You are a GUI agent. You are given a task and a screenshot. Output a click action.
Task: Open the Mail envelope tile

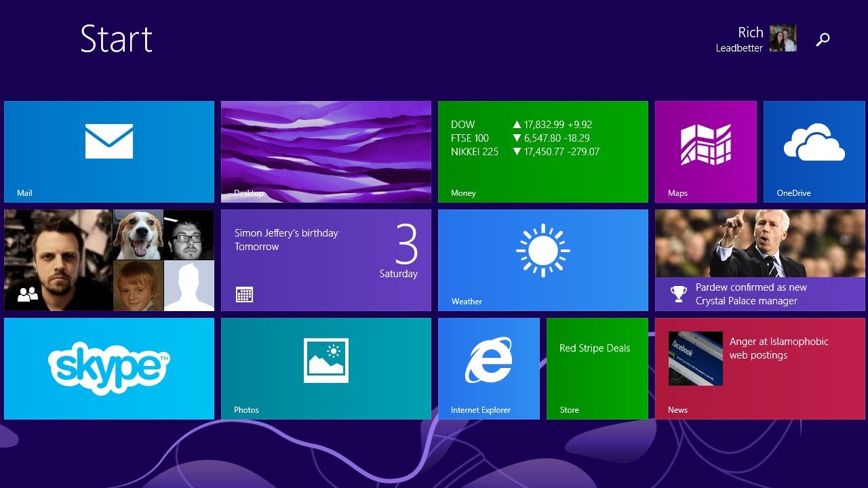(108, 142)
